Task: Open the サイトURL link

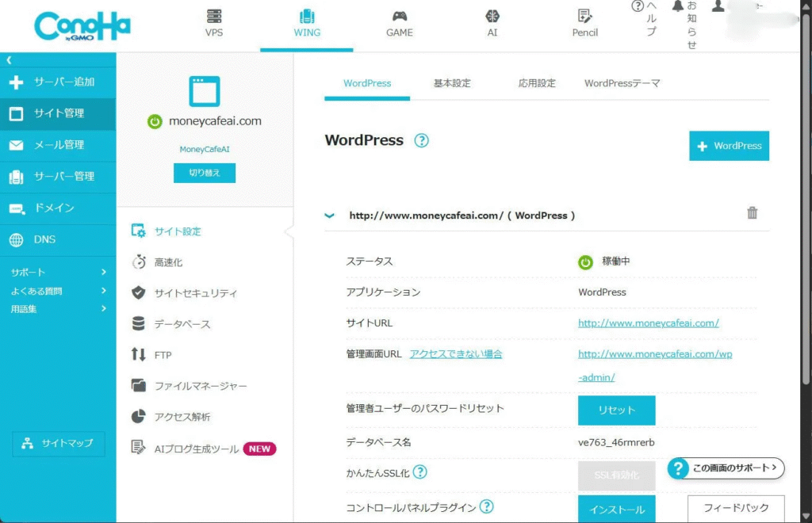Action: pyautogui.click(x=649, y=323)
